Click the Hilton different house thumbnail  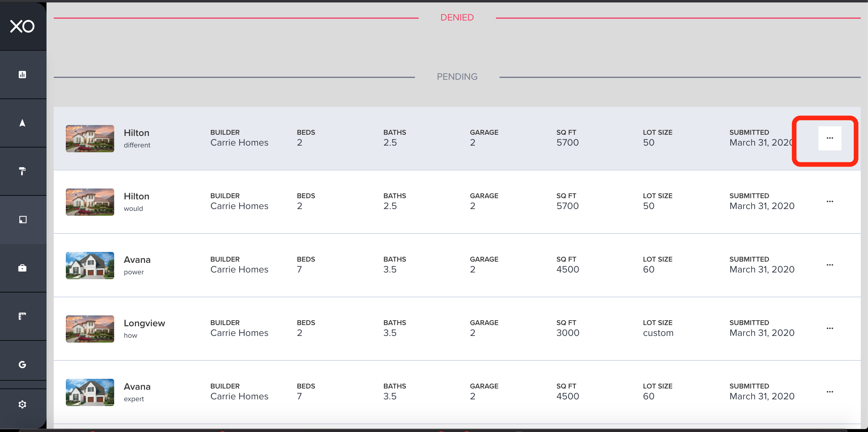(90, 138)
